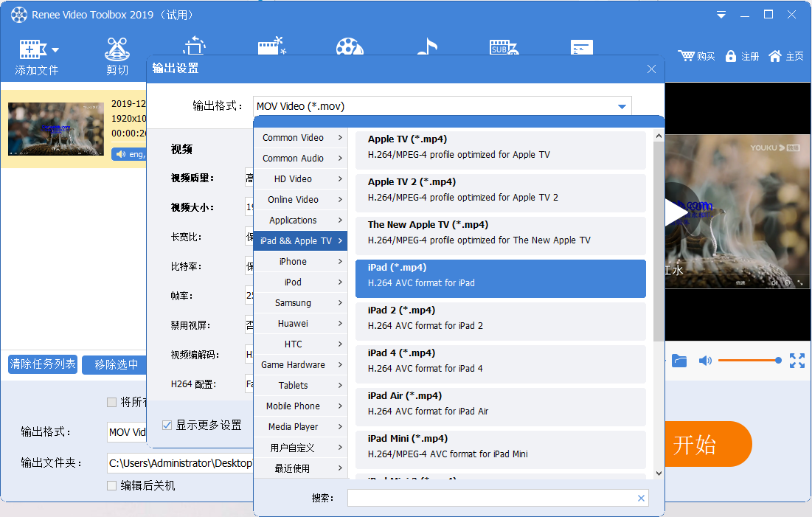Expand the HTC category
This screenshot has height=517, width=812.
click(x=300, y=344)
